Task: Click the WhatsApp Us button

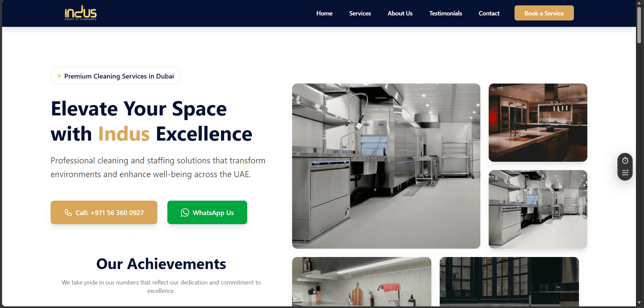Action: coord(207,212)
